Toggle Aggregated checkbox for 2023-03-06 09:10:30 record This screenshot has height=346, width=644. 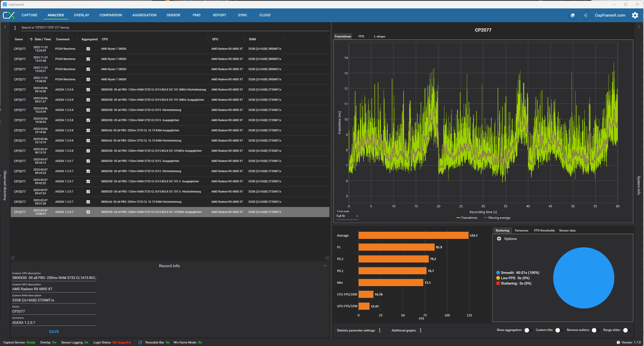coord(88,89)
